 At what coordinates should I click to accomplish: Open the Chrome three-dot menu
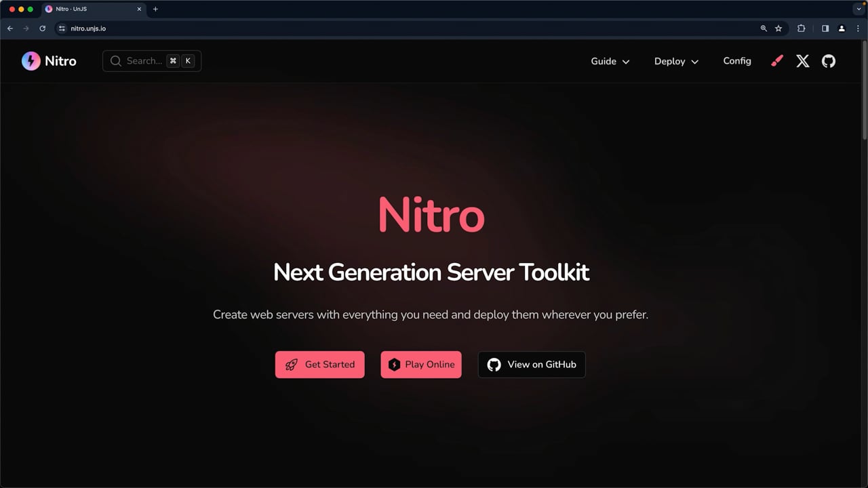tap(858, 28)
